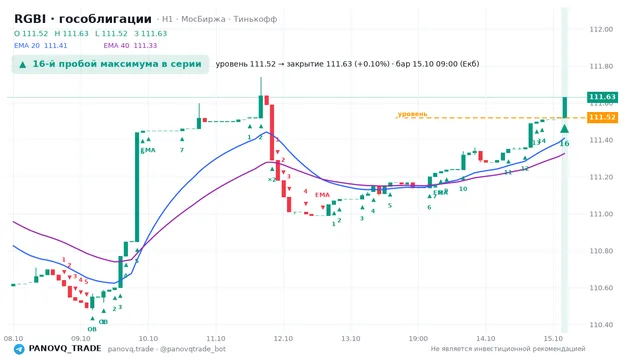Click the investment disclaimer text

point(508,349)
